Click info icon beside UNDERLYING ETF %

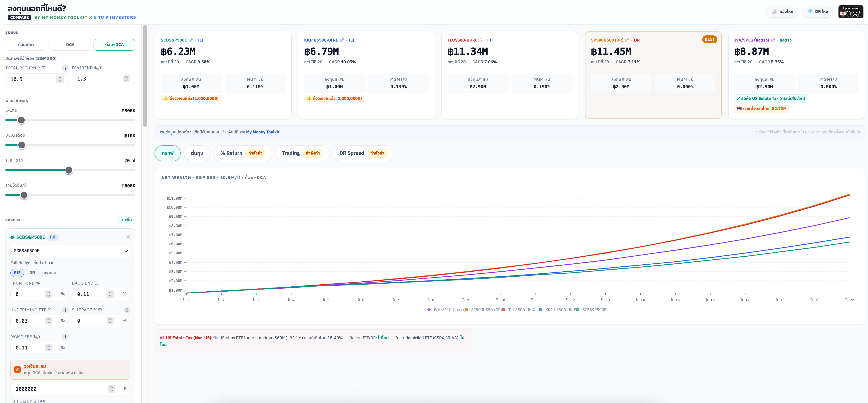(65, 310)
